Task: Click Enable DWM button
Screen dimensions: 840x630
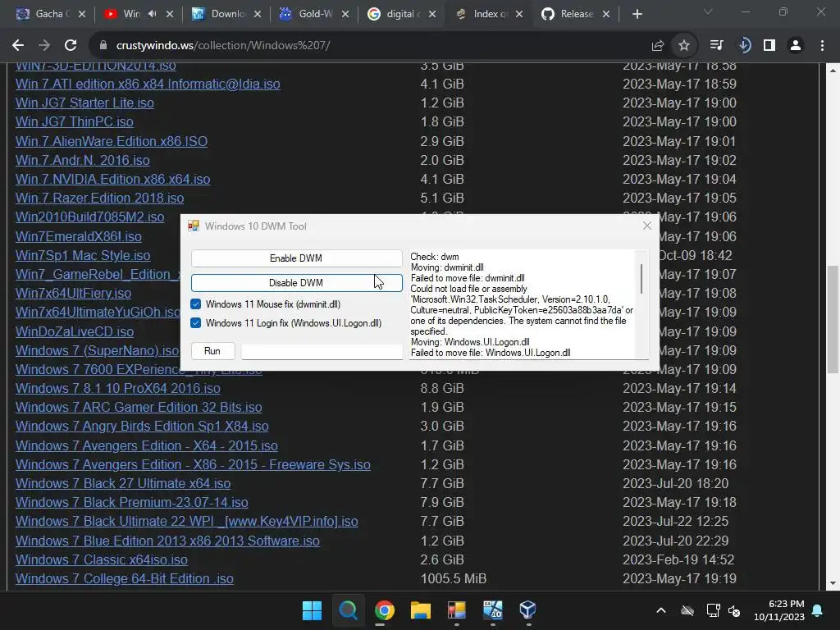Action: [296, 258]
